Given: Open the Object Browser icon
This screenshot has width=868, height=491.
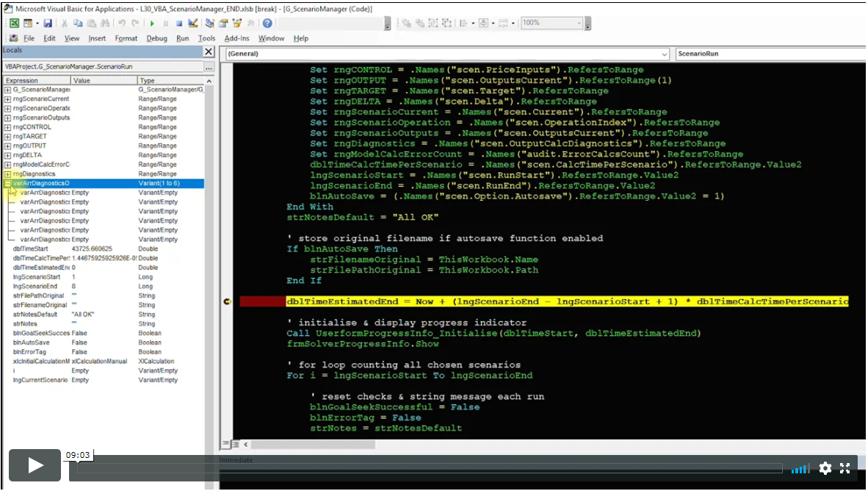Looking at the screenshot, I should [238, 23].
